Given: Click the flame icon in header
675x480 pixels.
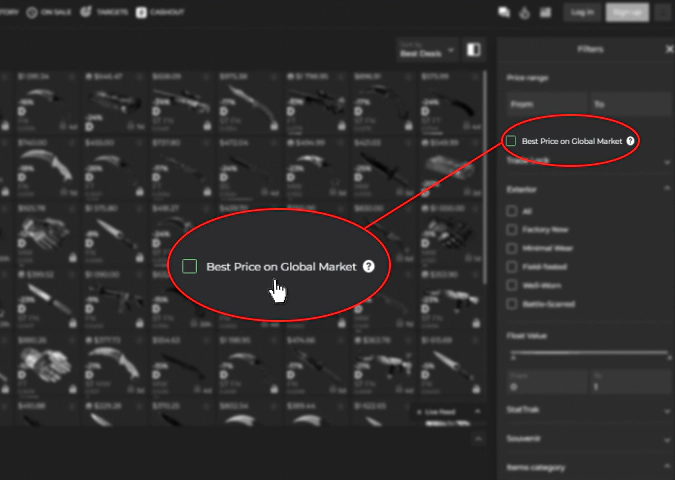Looking at the screenshot, I should click(x=525, y=13).
